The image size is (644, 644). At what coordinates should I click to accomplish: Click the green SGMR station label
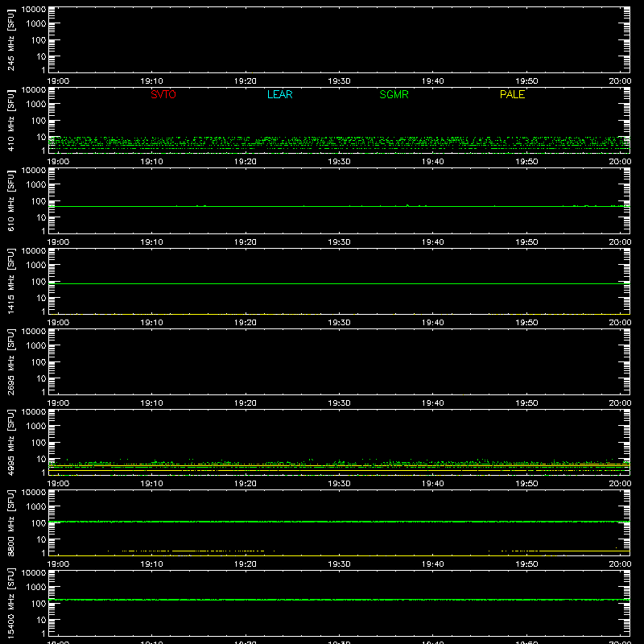[x=394, y=94]
